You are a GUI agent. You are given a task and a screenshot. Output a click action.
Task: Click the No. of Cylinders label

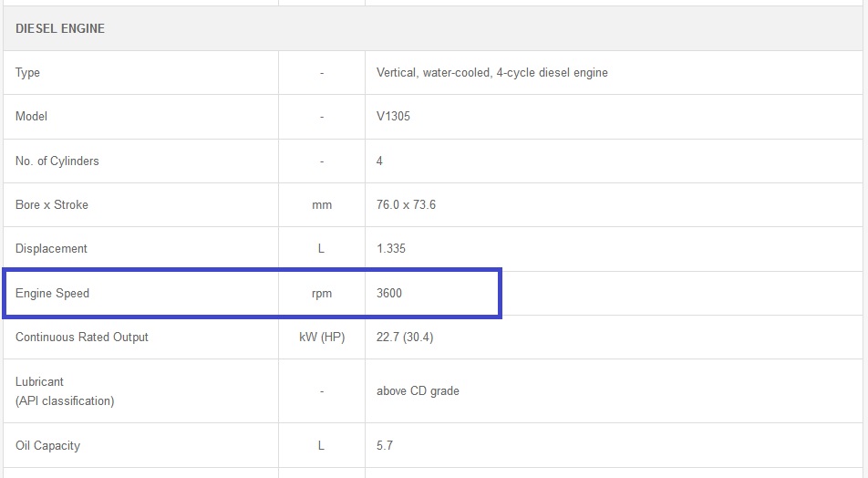[x=57, y=161]
